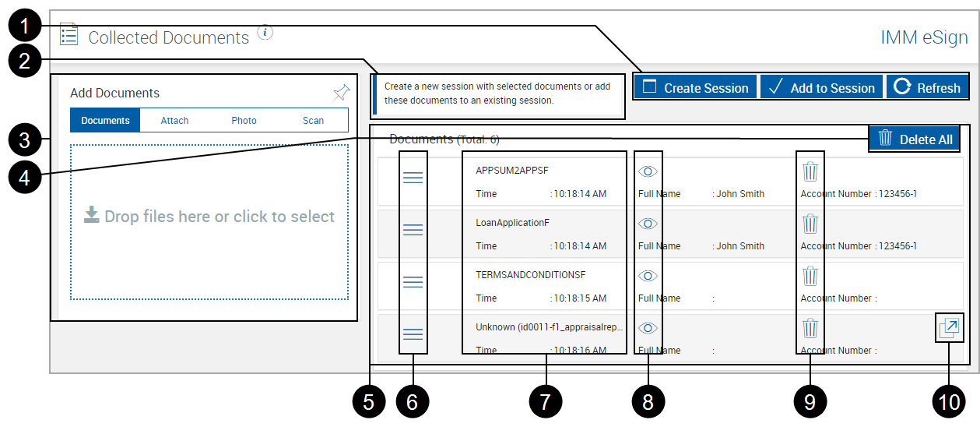
Task: Click the pop-out window icon
Action: [949, 328]
